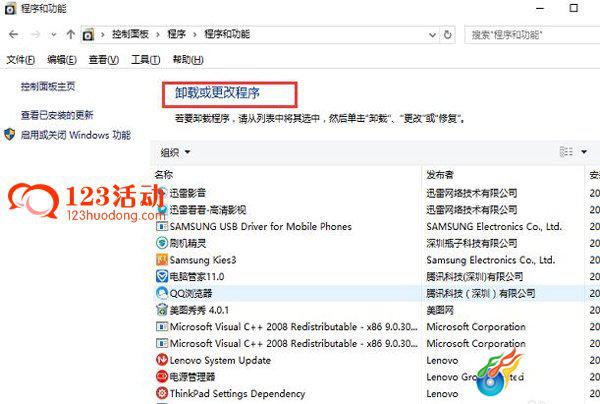This screenshot has width=600, height=404.
Task: Click 程序和功能 breadcrumb segment
Action: (x=227, y=34)
